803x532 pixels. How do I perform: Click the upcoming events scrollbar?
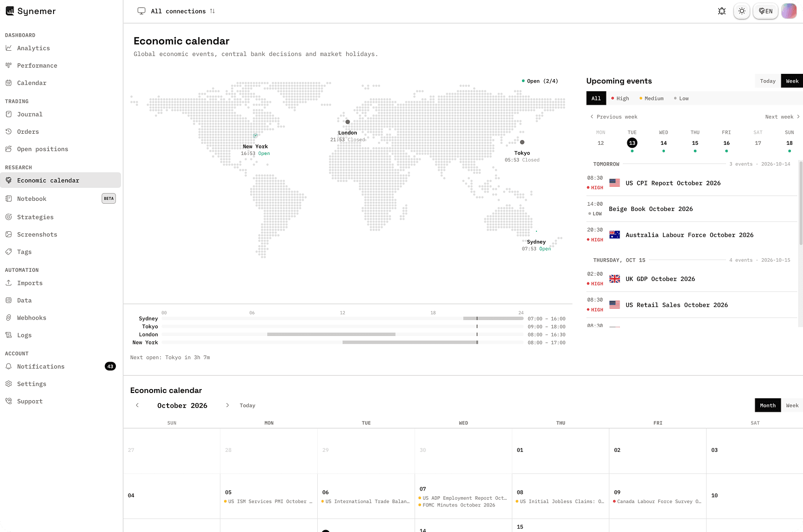(801, 203)
